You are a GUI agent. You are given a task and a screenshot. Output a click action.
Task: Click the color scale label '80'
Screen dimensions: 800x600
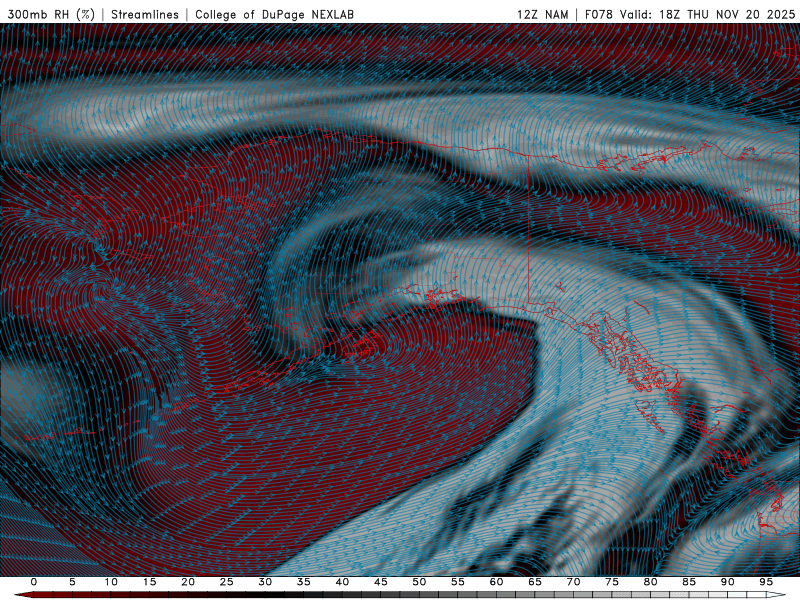650,582
